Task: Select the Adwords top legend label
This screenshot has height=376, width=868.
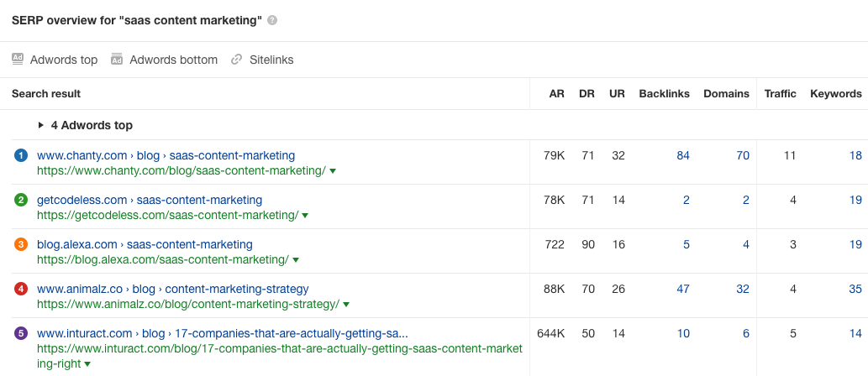Action: 64,60
